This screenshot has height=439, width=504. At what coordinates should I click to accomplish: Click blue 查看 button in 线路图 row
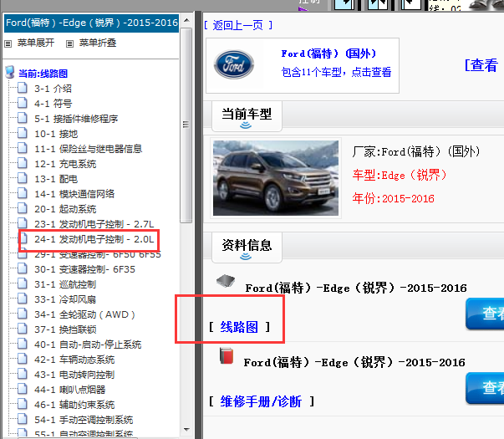[485, 314]
